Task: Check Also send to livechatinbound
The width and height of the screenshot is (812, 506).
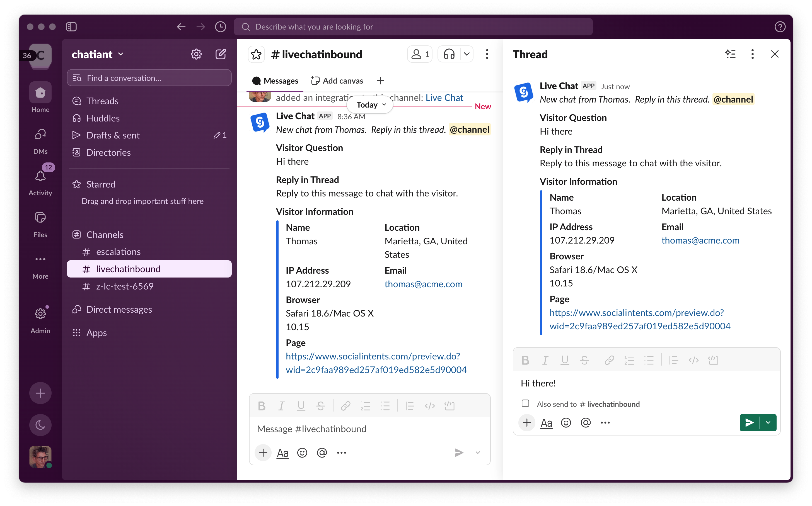Action: tap(525, 403)
